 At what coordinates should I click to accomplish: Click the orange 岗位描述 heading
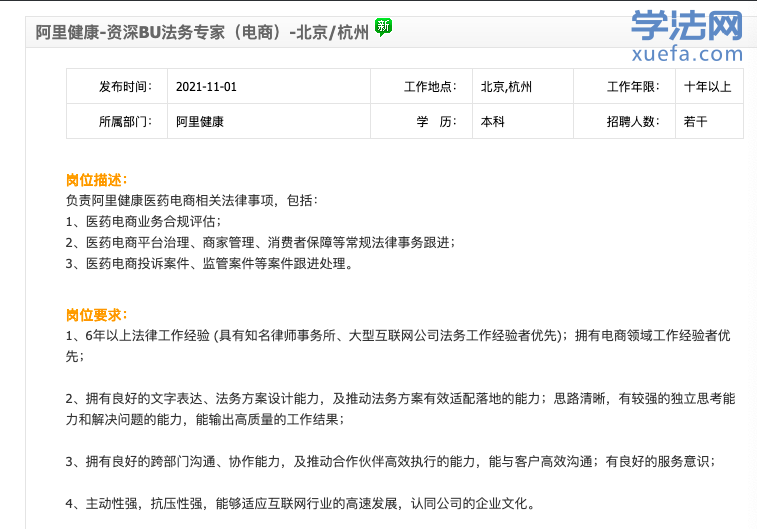97,180
